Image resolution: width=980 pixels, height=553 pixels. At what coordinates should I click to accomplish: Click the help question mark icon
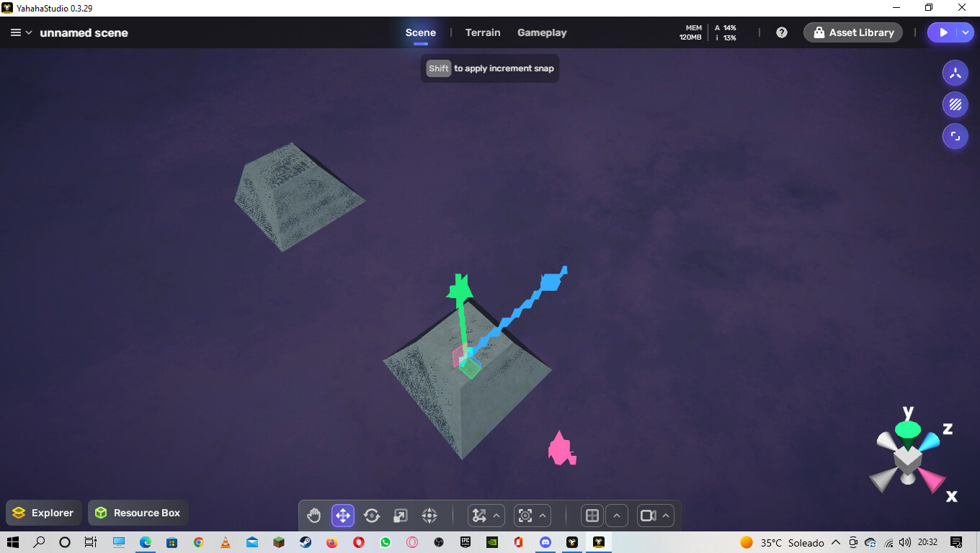point(782,32)
